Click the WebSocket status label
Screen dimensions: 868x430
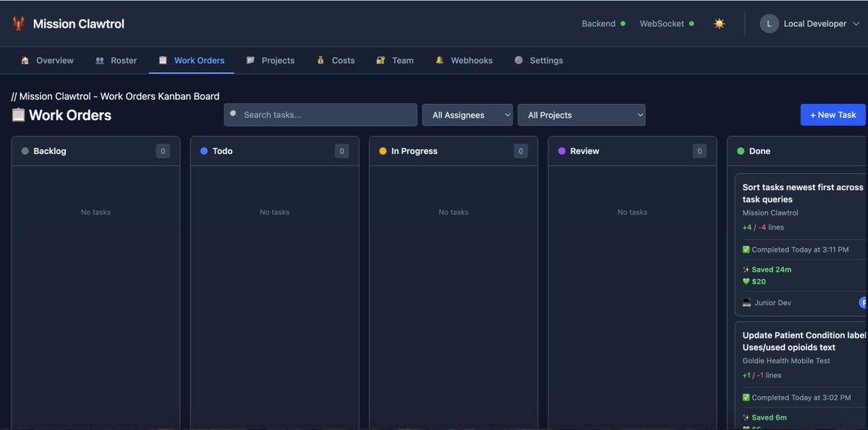662,24
